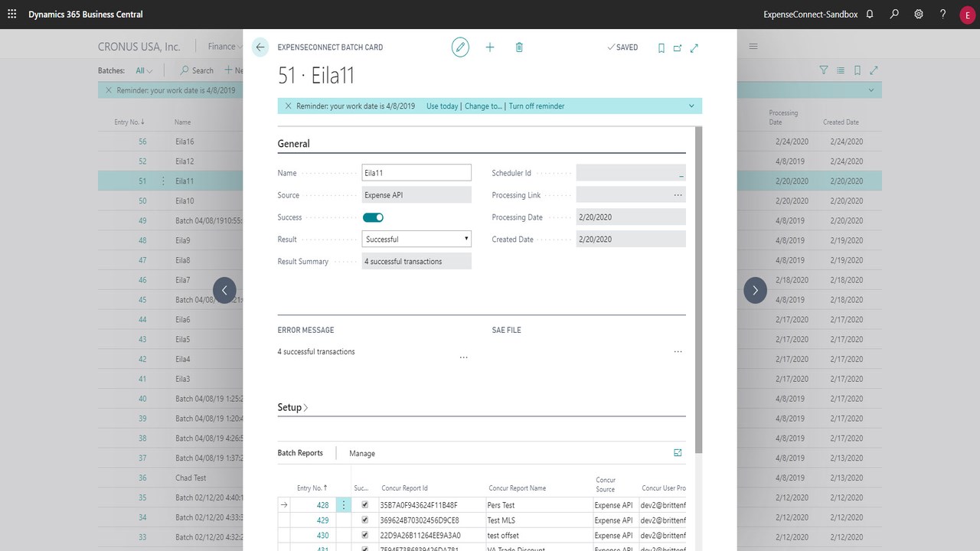Expand the Batches list page to full screen
Viewport: 980px width, 551px height.
[x=874, y=70]
